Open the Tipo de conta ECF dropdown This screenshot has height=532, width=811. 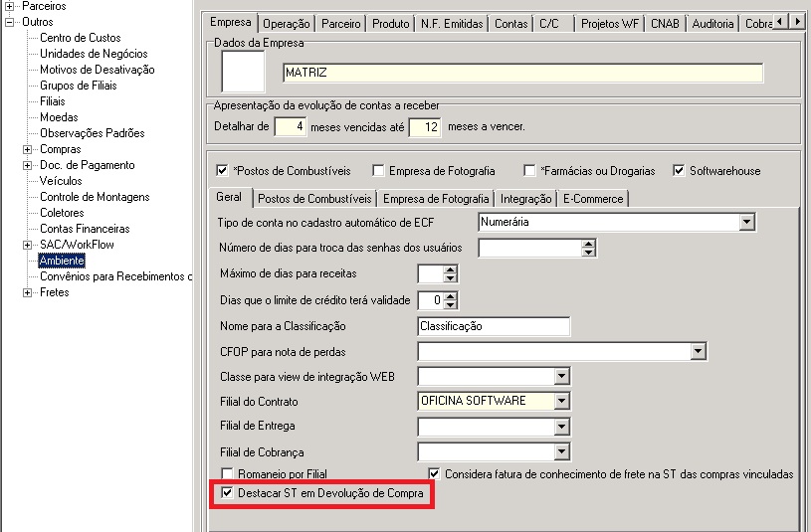click(747, 223)
